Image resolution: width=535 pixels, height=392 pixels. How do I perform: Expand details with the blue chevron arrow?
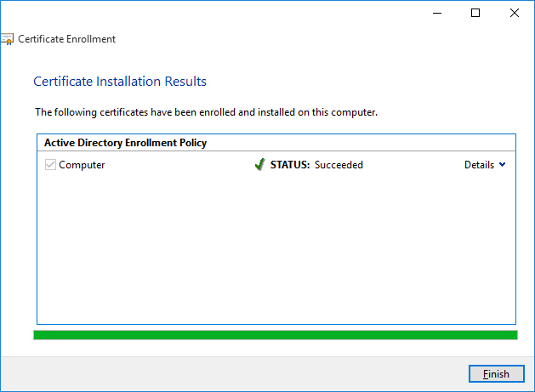pos(502,165)
